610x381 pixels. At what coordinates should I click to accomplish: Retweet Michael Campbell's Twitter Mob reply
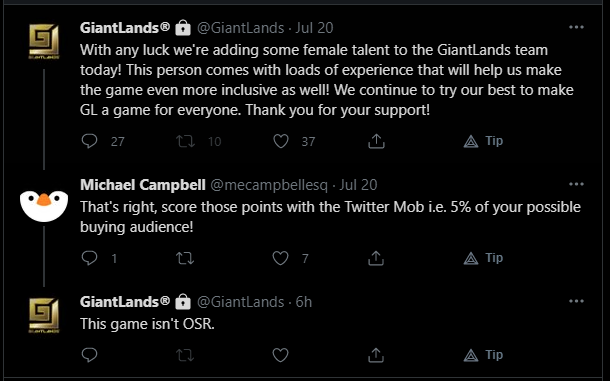point(185,258)
